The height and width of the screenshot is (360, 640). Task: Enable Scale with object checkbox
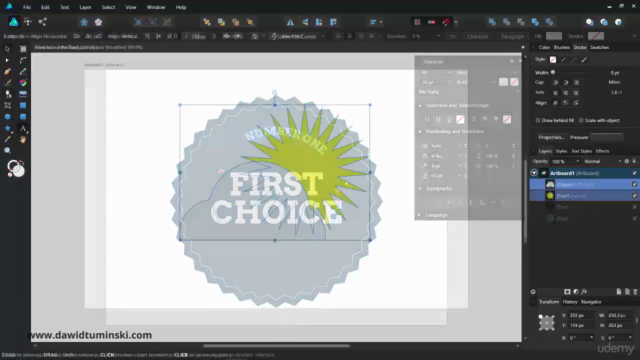click(x=581, y=120)
